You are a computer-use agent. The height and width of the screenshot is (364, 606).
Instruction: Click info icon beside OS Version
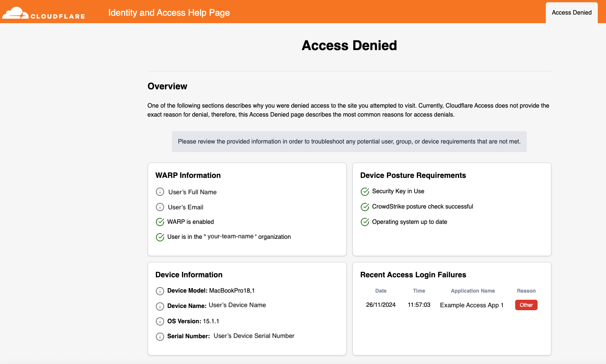tap(160, 321)
